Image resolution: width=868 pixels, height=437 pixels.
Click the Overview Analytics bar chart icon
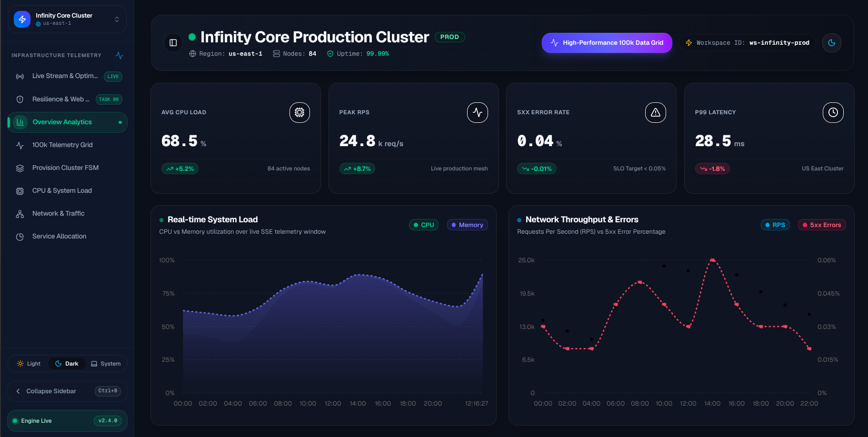pyautogui.click(x=20, y=122)
